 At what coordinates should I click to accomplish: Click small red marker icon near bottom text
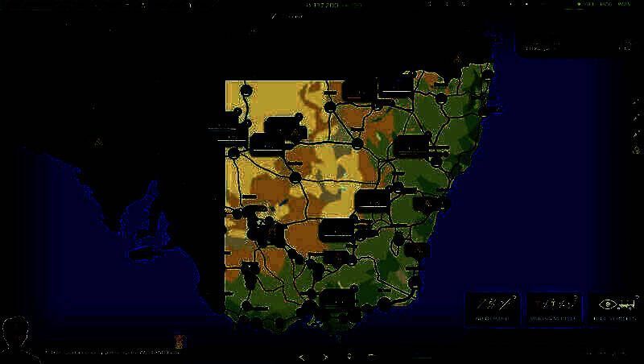179,340
